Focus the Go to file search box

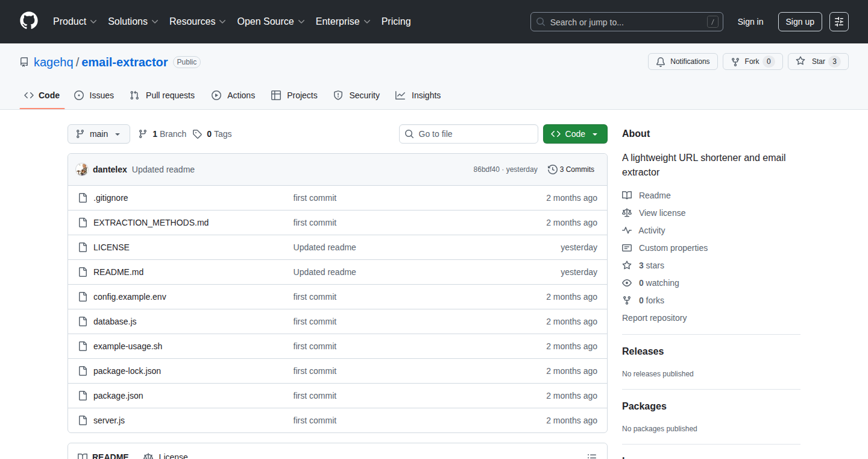pos(468,134)
